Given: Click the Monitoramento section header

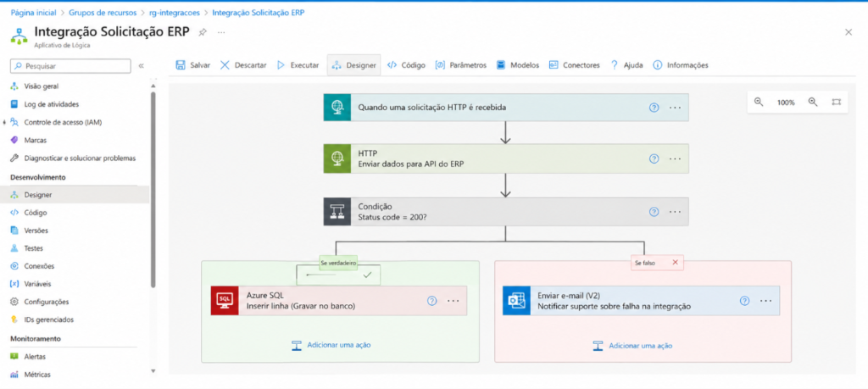Looking at the screenshot, I should pos(36,338).
